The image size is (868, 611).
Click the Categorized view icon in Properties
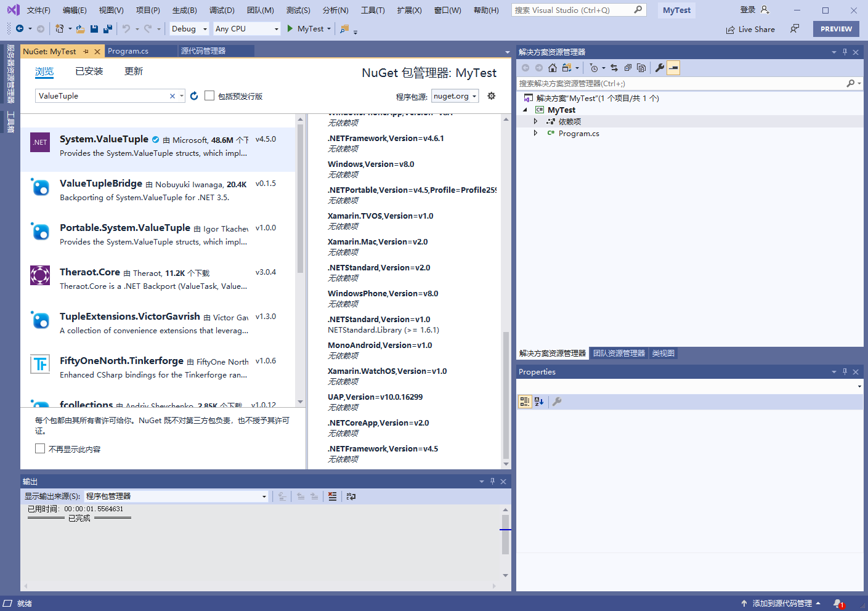click(525, 402)
